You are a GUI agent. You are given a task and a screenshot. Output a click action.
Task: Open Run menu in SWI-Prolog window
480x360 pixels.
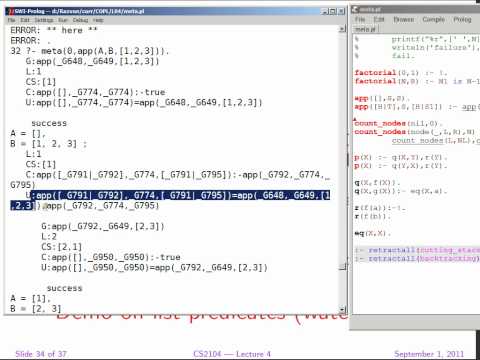(x=63, y=20)
